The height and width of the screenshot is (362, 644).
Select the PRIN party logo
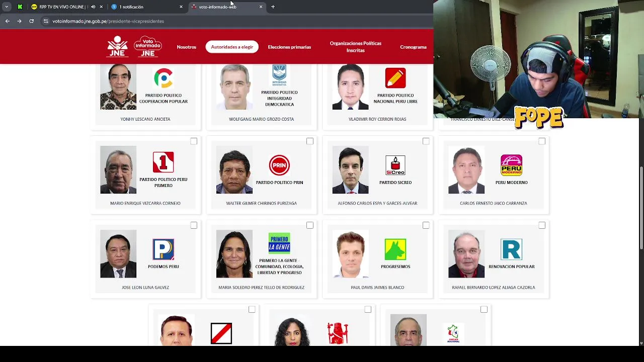279,165
